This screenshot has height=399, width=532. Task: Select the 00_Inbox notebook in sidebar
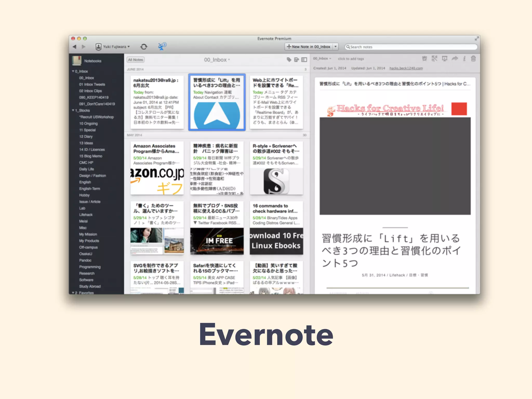[x=87, y=78]
